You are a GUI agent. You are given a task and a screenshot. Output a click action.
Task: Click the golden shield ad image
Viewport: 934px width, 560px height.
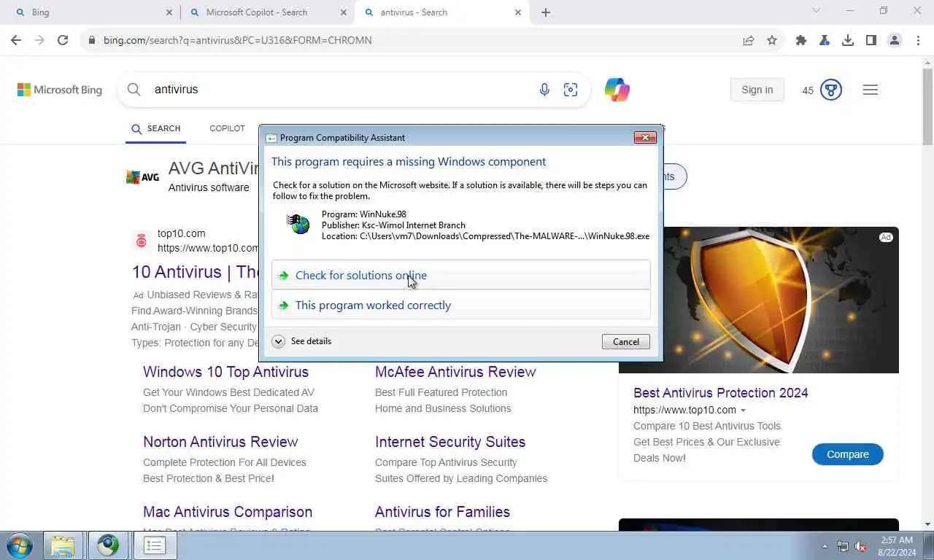click(759, 300)
